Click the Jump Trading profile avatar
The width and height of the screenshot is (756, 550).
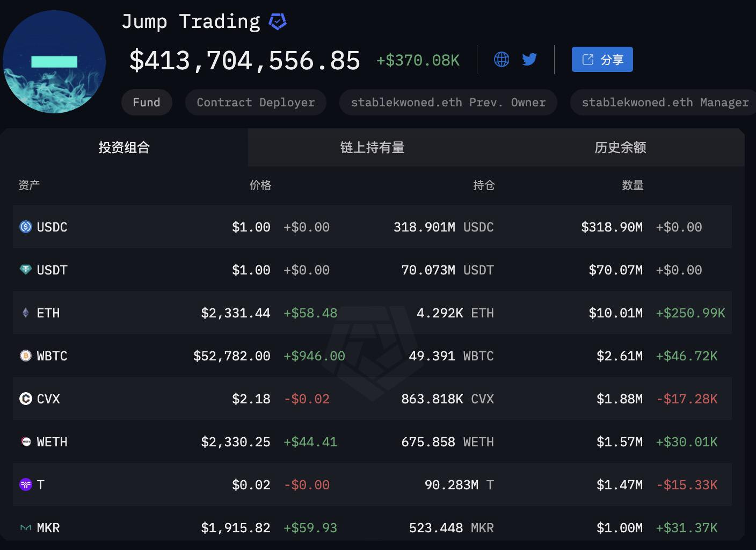point(54,62)
